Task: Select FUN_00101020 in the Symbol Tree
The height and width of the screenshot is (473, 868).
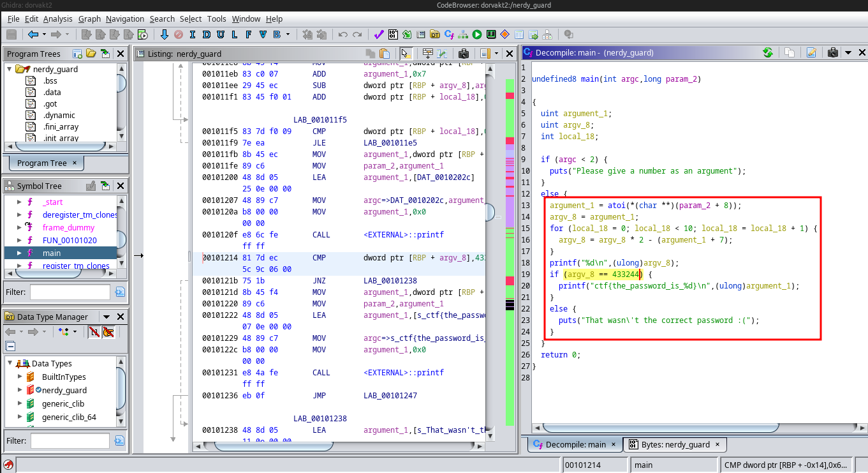Action: point(68,241)
